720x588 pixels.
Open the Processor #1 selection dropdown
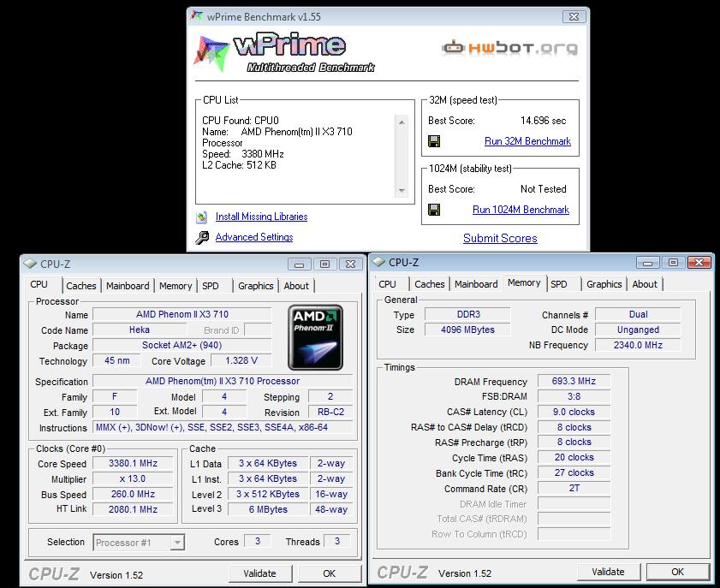click(x=176, y=543)
